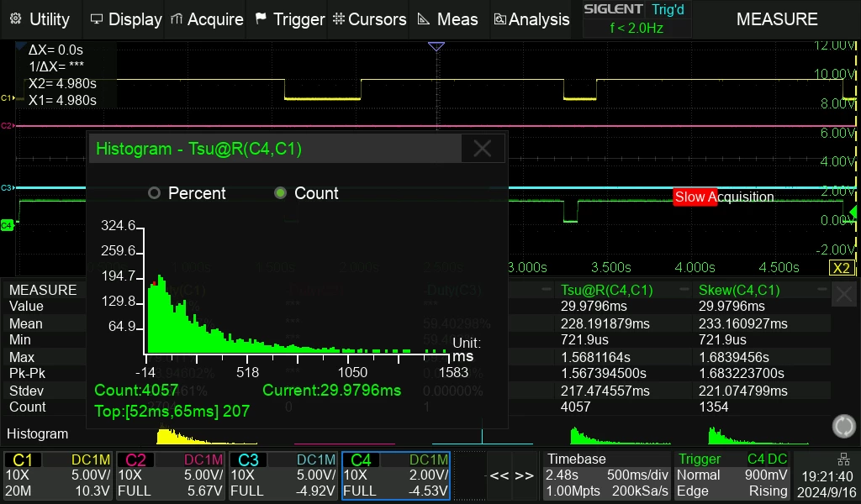Click the network status icon
Screen dimensions: 861x504
click(843, 459)
